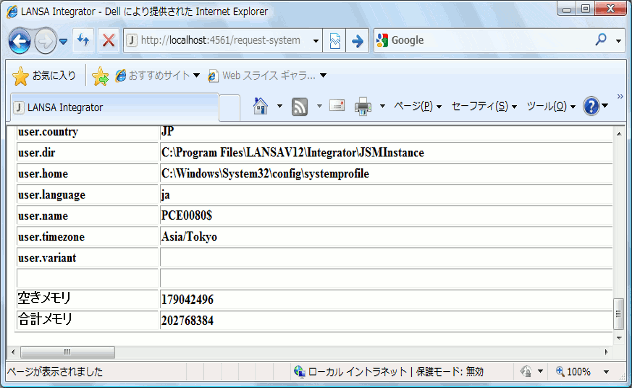Screen dimensions: 632x388
Task: Click the search magnifier icon
Action: 601,40
